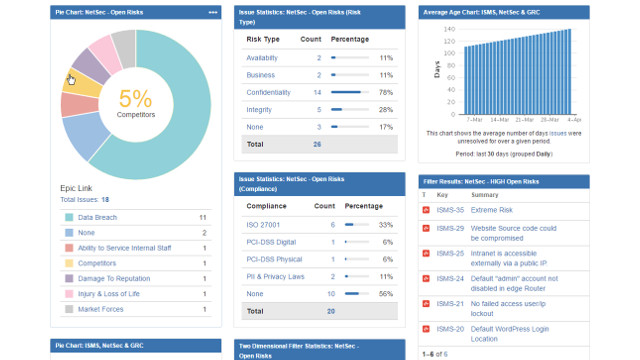Open issue key ISMS-25
This screenshot has width=640, height=360.
[450, 253]
